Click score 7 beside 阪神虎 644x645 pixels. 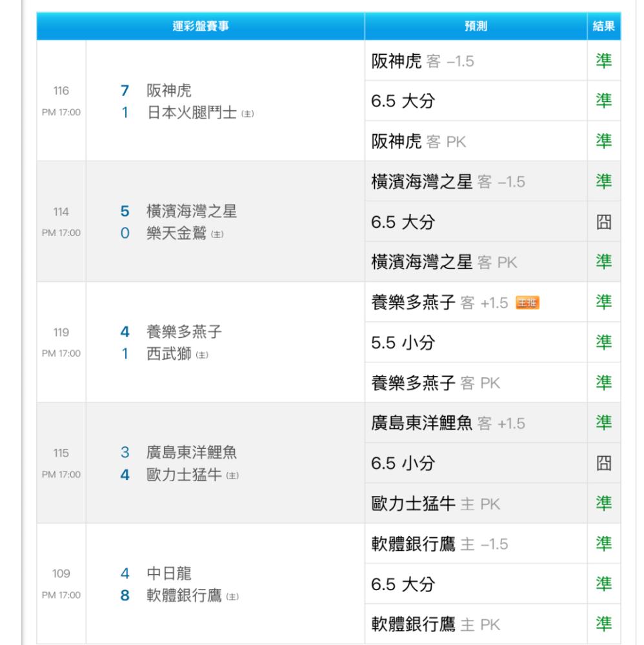(x=125, y=90)
